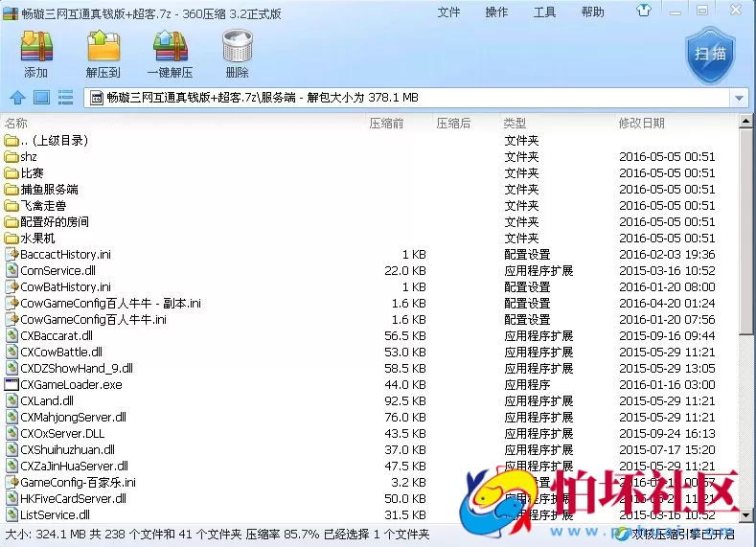The height and width of the screenshot is (547, 756).
Task: Click the 删除 (Delete) trash icon
Action: 238,46
